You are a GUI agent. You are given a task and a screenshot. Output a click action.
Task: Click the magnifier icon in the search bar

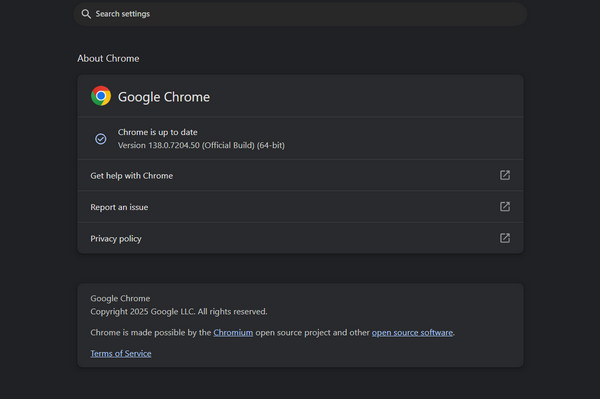[x=86, y=14]
